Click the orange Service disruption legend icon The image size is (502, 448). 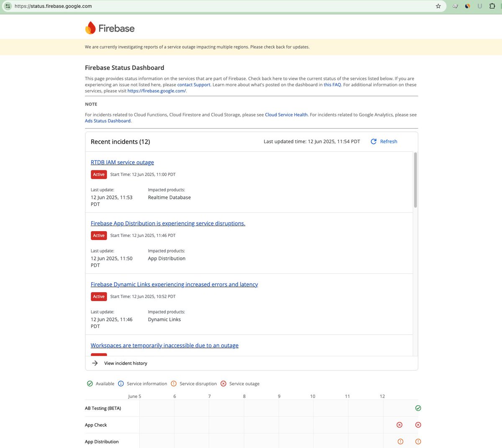point(174,384)
